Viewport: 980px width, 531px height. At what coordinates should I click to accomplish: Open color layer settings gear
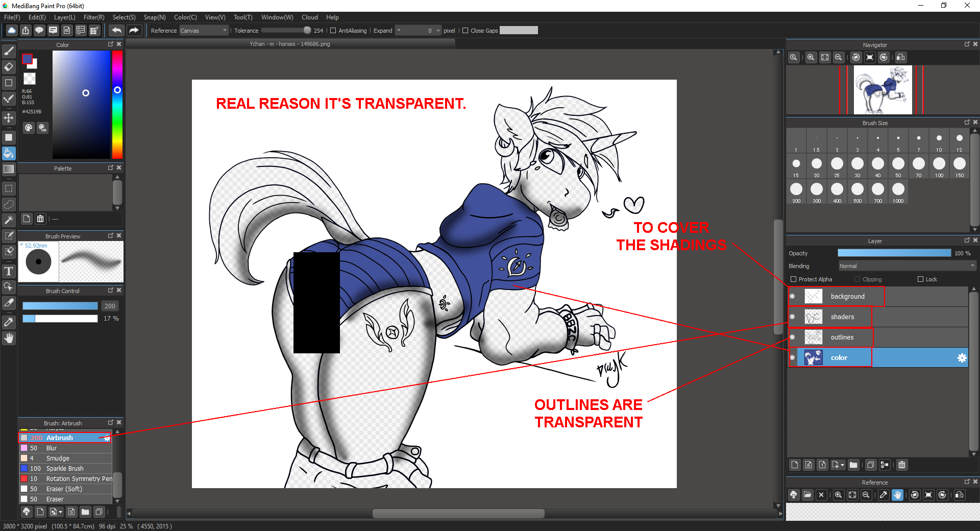point(962,358)
